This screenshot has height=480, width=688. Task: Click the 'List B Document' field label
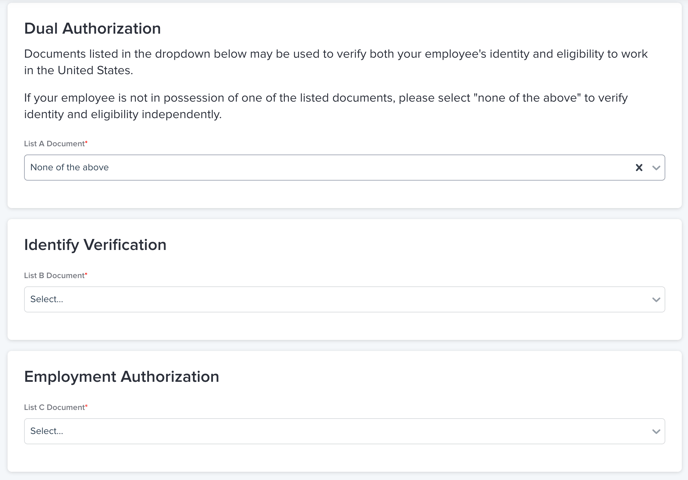(x=54, y=276)
